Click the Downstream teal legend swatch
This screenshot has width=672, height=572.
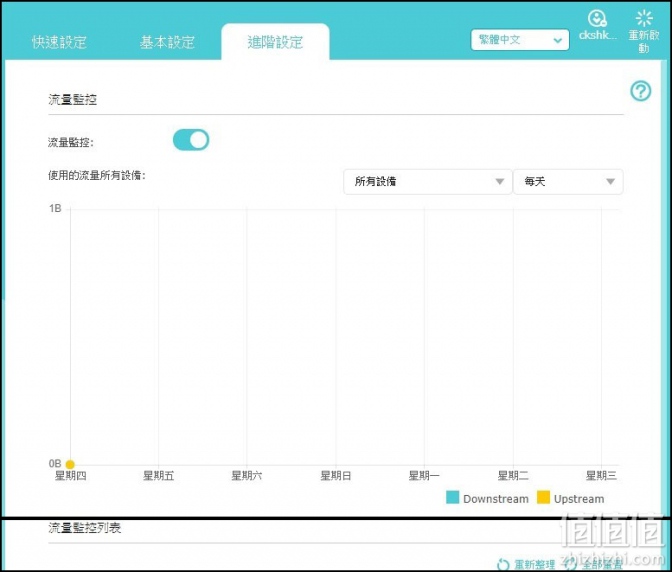(x=452, y=497)
